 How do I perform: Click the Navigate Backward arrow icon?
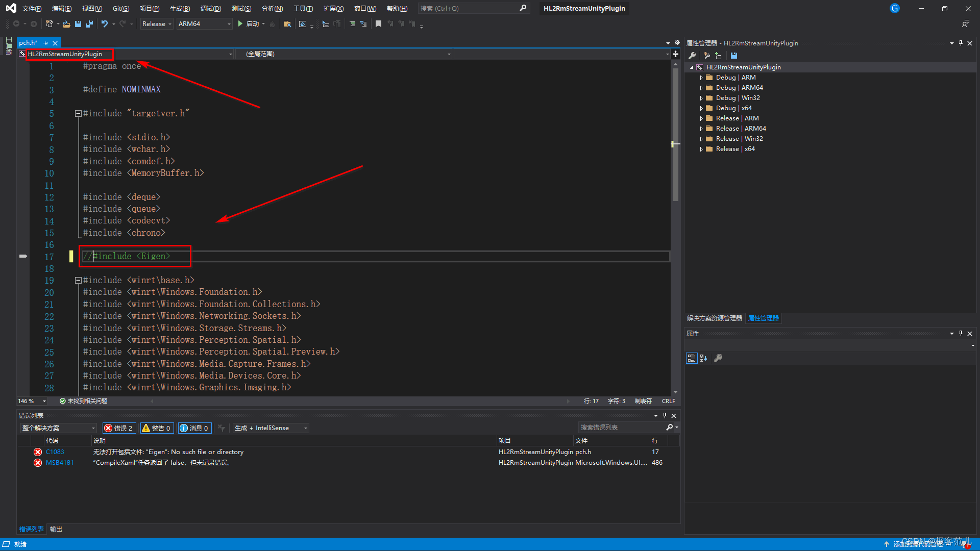(x=16, y=24)
